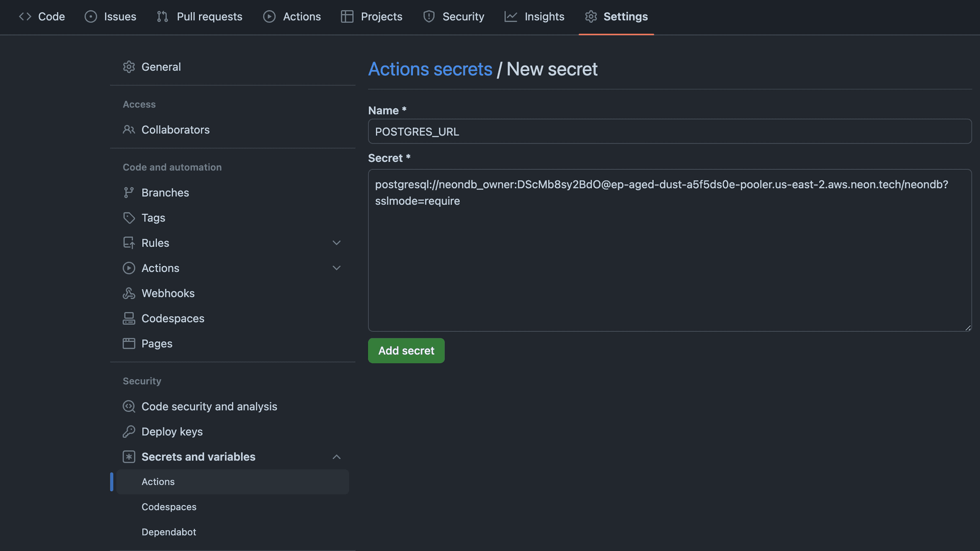Click the Tags label icon
The height and width of the screenshot is (551, 980).
pos(129,218)
